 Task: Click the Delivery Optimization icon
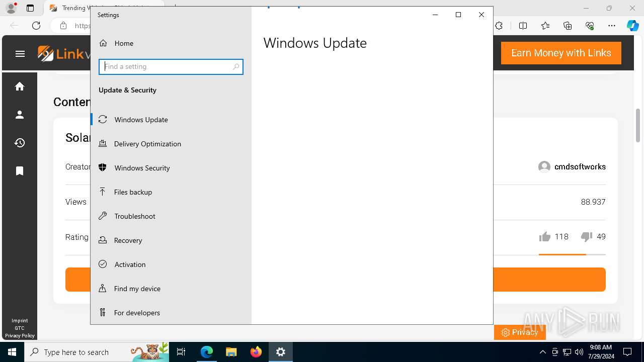pyautogui.click(x=103, y=143)
